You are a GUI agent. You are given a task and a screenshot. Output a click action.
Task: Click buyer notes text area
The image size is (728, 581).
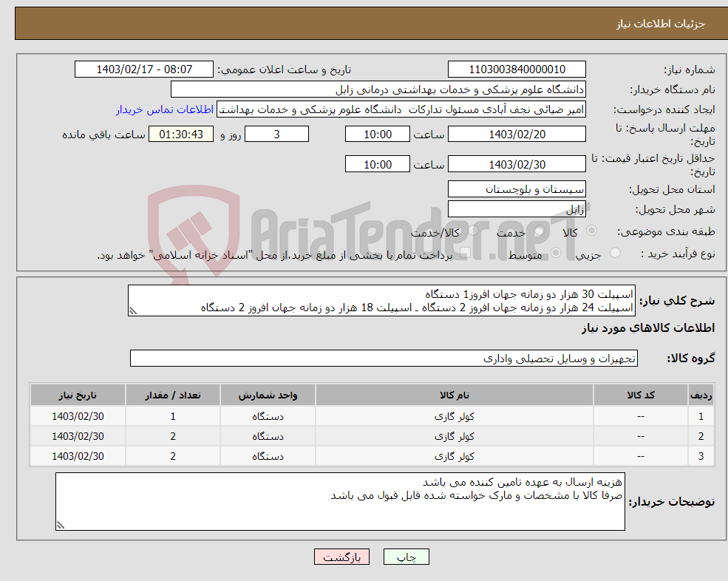pos(340,502)
